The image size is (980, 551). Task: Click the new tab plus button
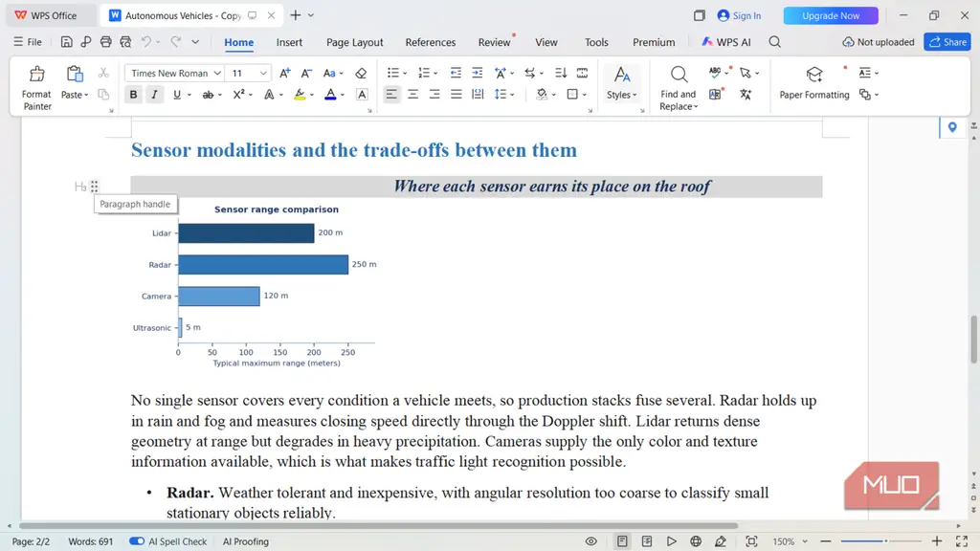(296, 15)
